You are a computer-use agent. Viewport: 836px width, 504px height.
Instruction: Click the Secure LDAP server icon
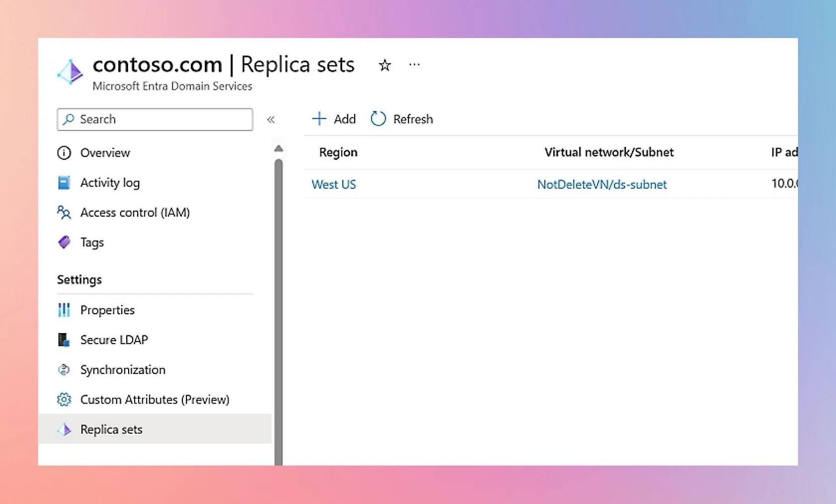(64, 340)
